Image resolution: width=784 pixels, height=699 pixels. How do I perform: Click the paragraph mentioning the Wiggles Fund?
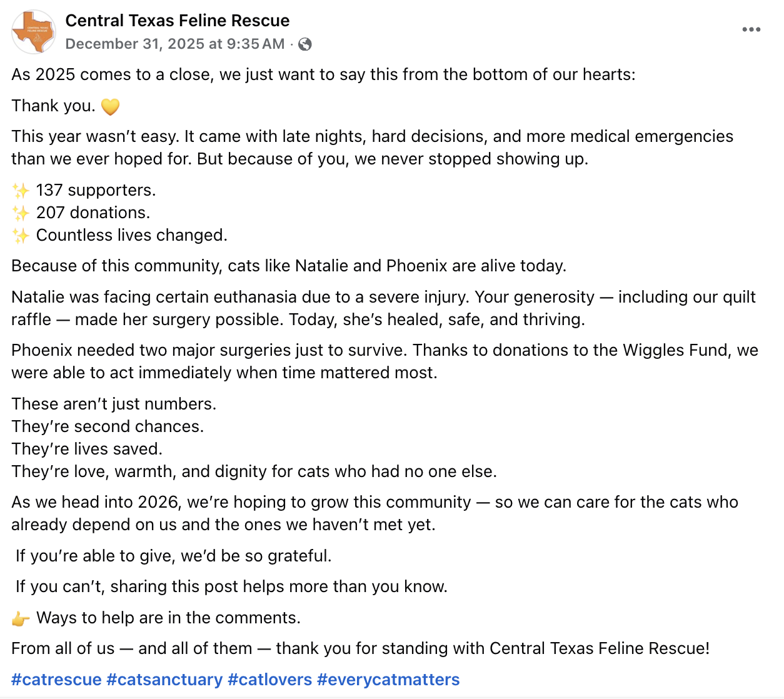pos(384,361)
